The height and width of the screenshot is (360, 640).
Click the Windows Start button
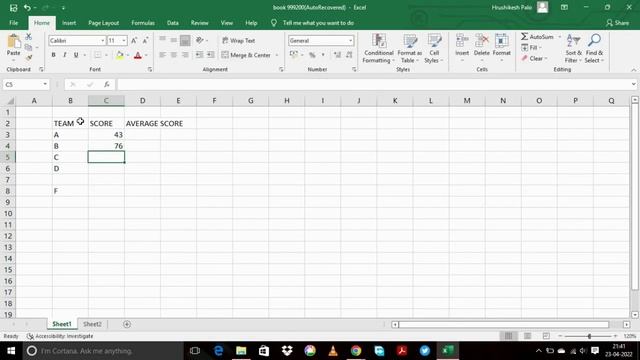coord(11,351)
